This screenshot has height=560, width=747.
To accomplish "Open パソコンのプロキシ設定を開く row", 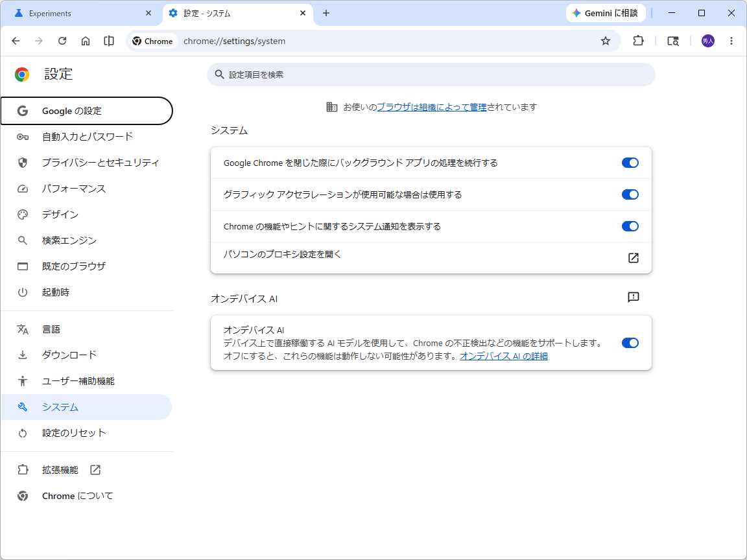I will click(431, 258).
